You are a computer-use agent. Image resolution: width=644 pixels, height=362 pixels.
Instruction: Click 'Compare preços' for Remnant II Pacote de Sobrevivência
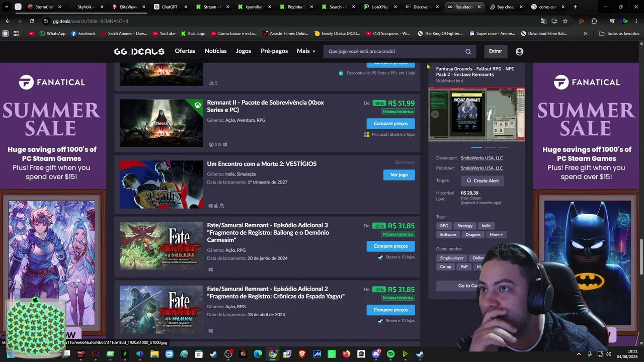point(391,123)
